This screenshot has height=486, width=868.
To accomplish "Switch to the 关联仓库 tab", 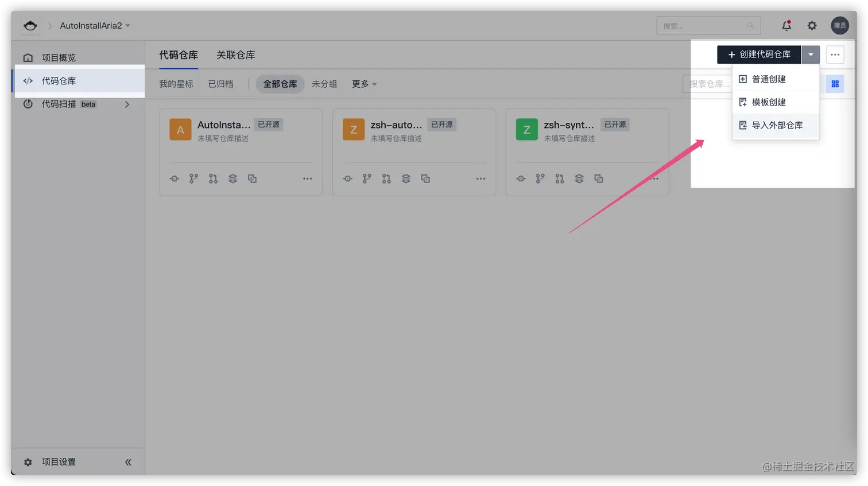I will click(235, 55).
